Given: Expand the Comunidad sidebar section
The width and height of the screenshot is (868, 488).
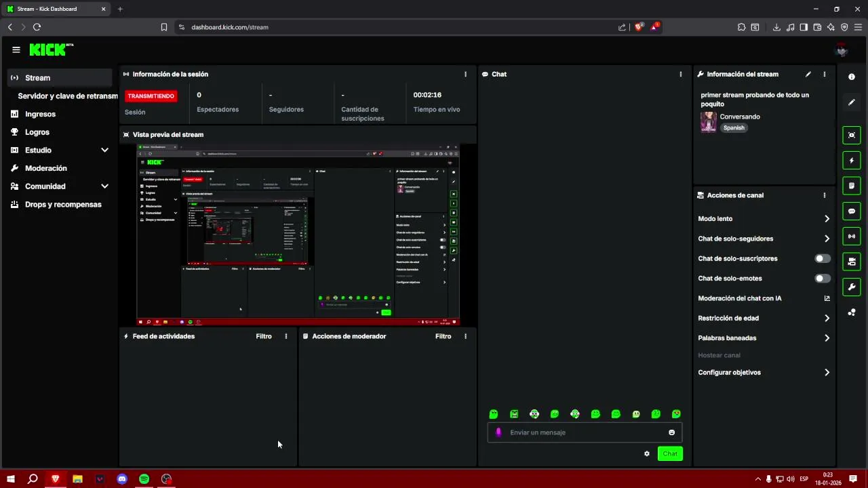Looking at the screenshot, I should pos(104,186).
